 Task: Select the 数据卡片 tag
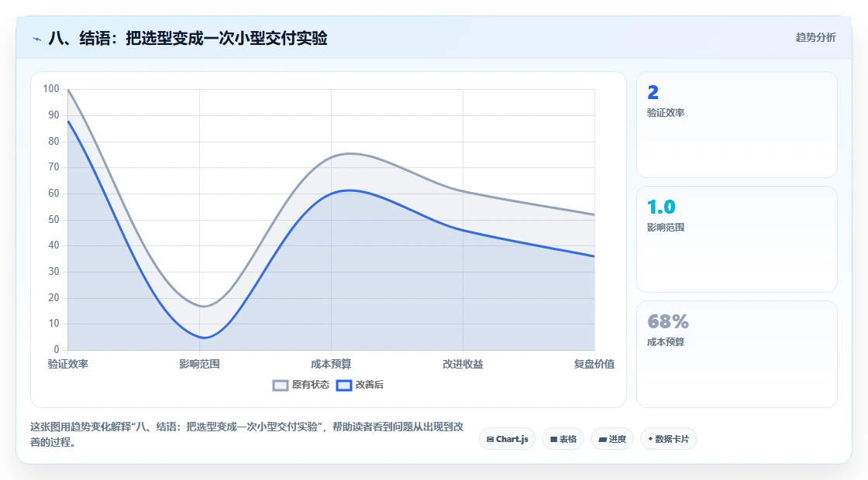tap(668, 439)
